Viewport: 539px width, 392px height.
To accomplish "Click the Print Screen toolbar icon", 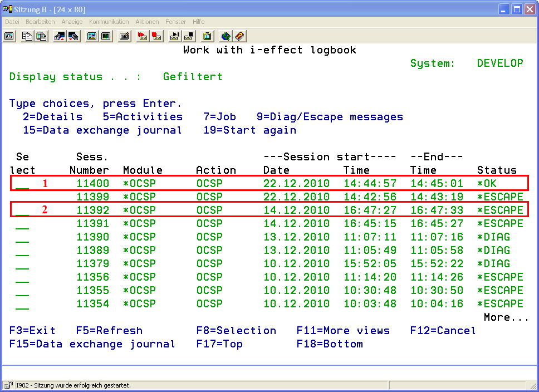I will [x=9, y=36].
